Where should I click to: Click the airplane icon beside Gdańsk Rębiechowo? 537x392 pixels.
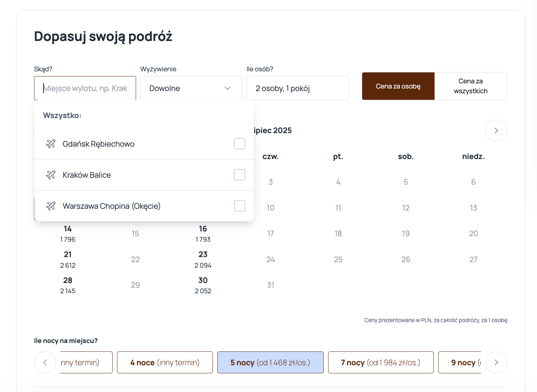point(51,144)
